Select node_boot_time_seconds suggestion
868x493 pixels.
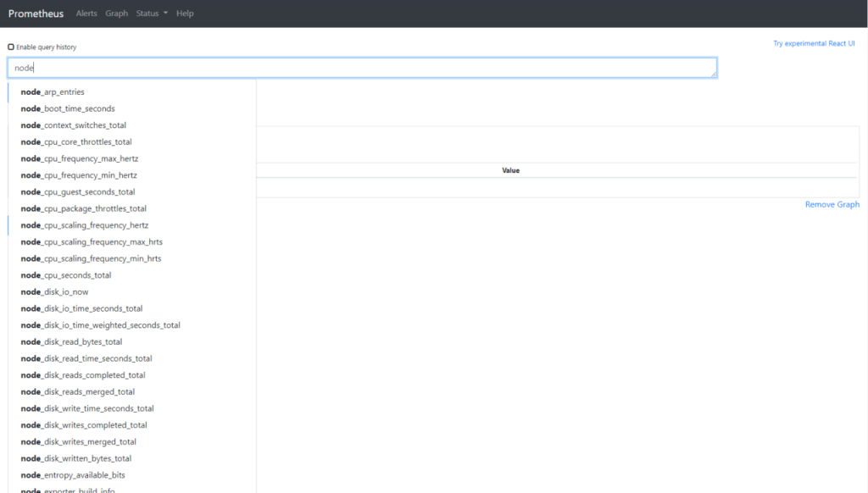(x=132, y=108)
